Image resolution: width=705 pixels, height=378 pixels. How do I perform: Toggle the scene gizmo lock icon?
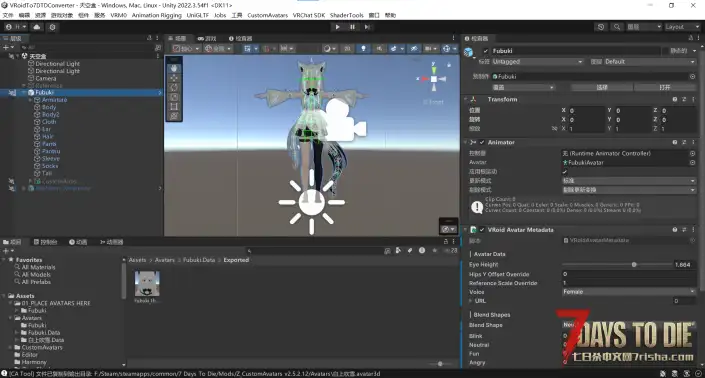(448, 65)
